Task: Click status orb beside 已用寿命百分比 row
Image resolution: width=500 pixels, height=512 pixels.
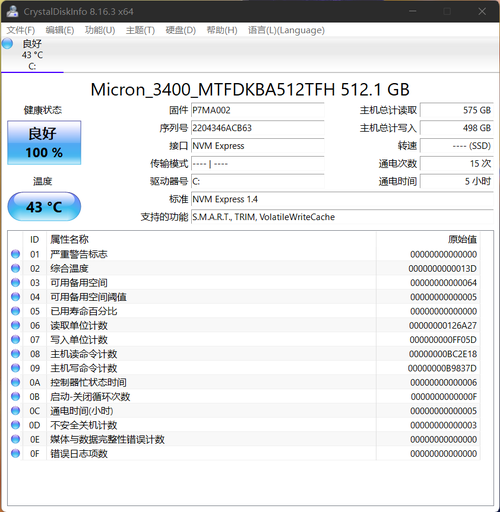Action: click(15, 311)
